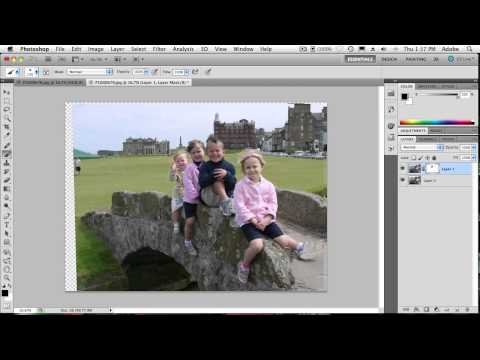The height and width of the screenshot is (360, 480).
Task: Click the foreground color in Color panel
Action: (x=404, y=97)
